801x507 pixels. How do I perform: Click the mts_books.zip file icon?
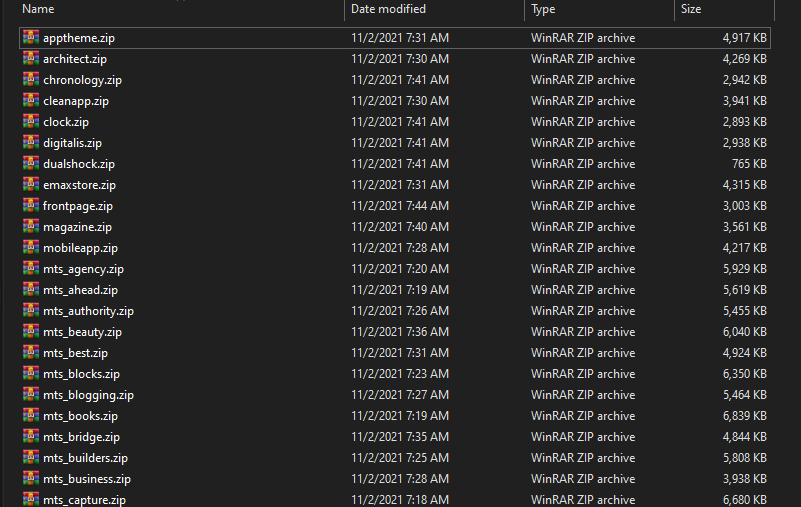pyautogui.click(x=31, y=415)
